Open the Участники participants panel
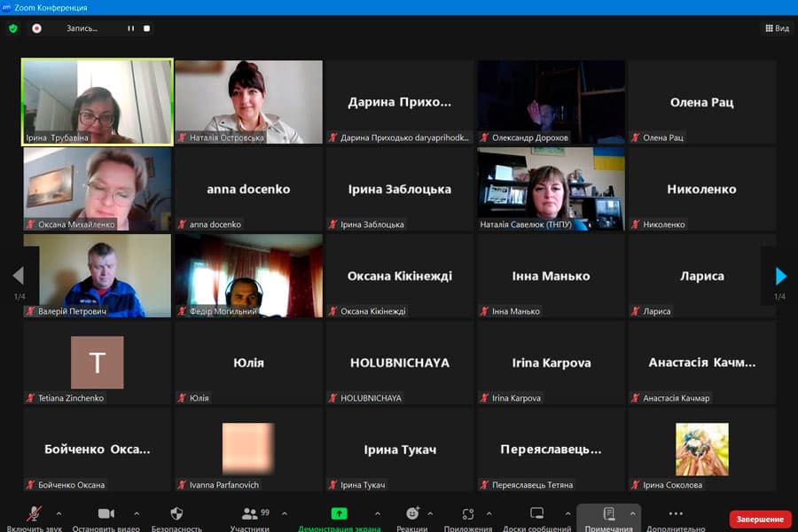The height and width of the screenshot is (532, 798). pos(249,518)
